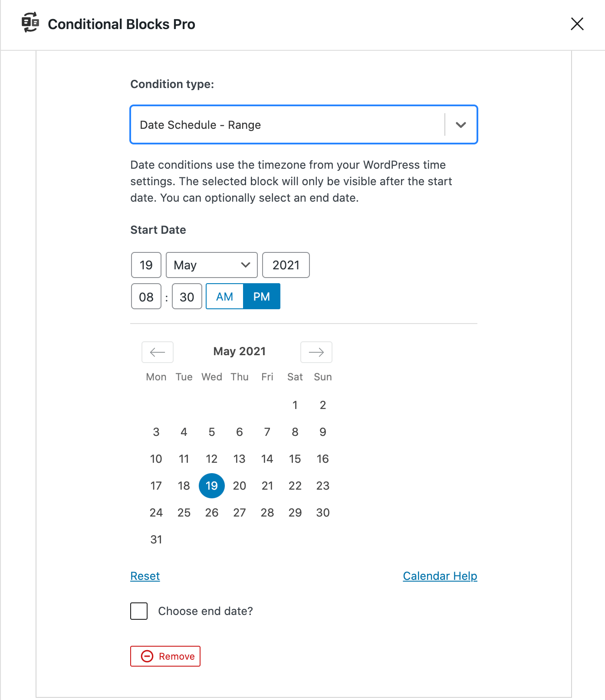Switch the start time to AM
This screenshot has height=700, width=605.
click(224, 296)
